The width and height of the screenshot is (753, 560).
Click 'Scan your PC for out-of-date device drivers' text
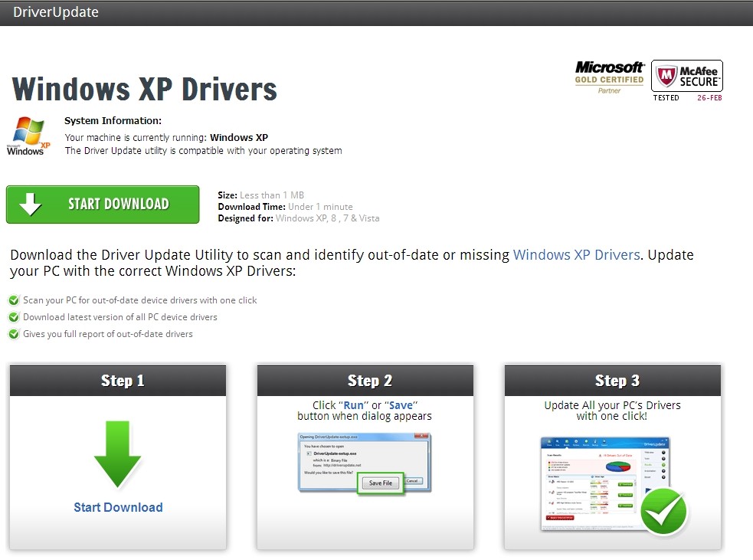(x=139, y=300)
